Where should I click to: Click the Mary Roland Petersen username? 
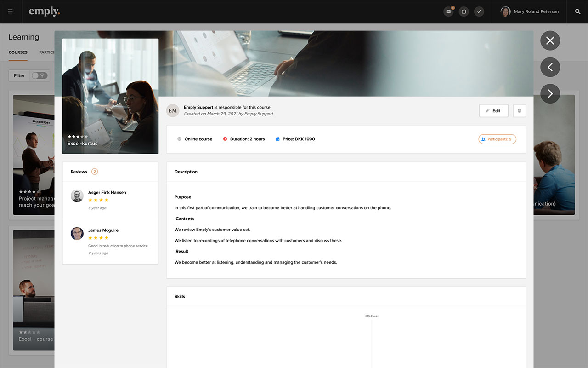point(537,11)
